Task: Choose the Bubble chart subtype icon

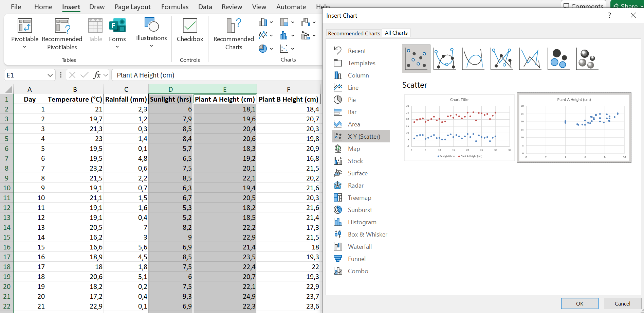Action: pos(558,59)
